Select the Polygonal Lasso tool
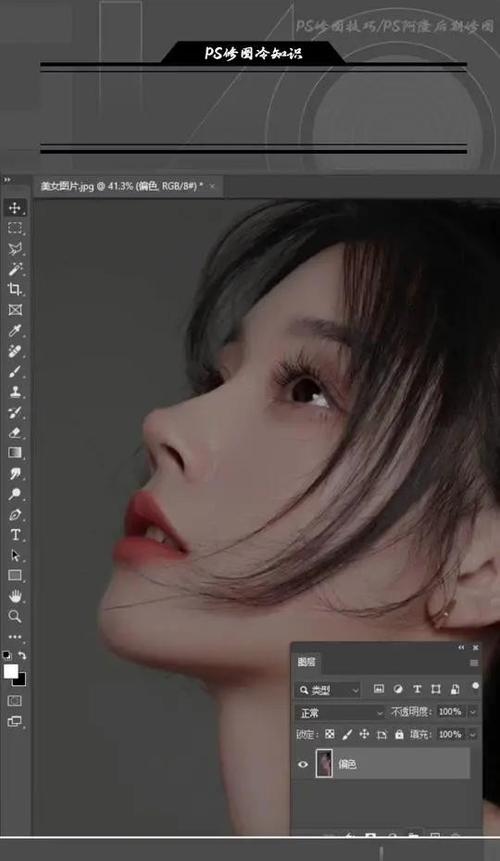 15,249
